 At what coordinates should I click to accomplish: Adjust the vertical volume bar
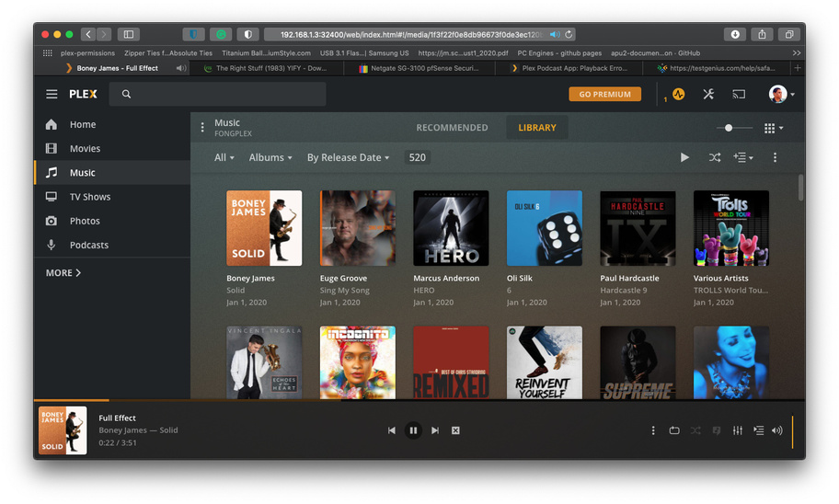click(792, 431)
